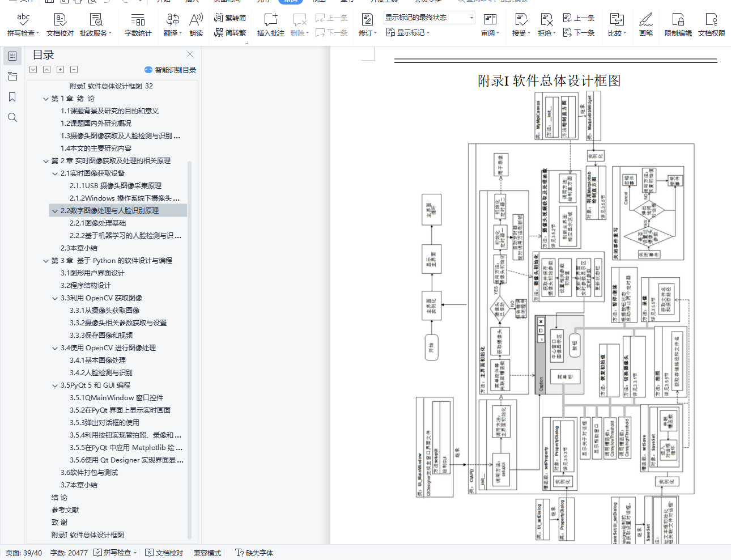
Task: Insert a comment with 插入批注
Action: pos(271,26)
